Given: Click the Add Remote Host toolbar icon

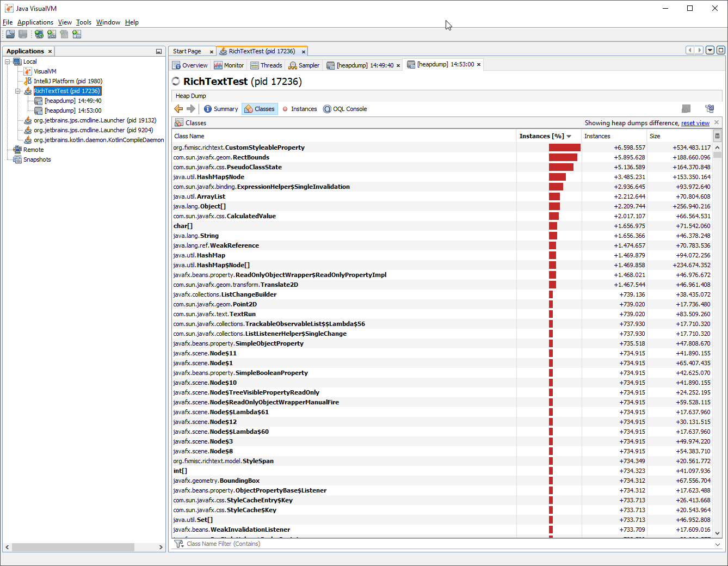Looking at the screenshot, I should 39,34.
